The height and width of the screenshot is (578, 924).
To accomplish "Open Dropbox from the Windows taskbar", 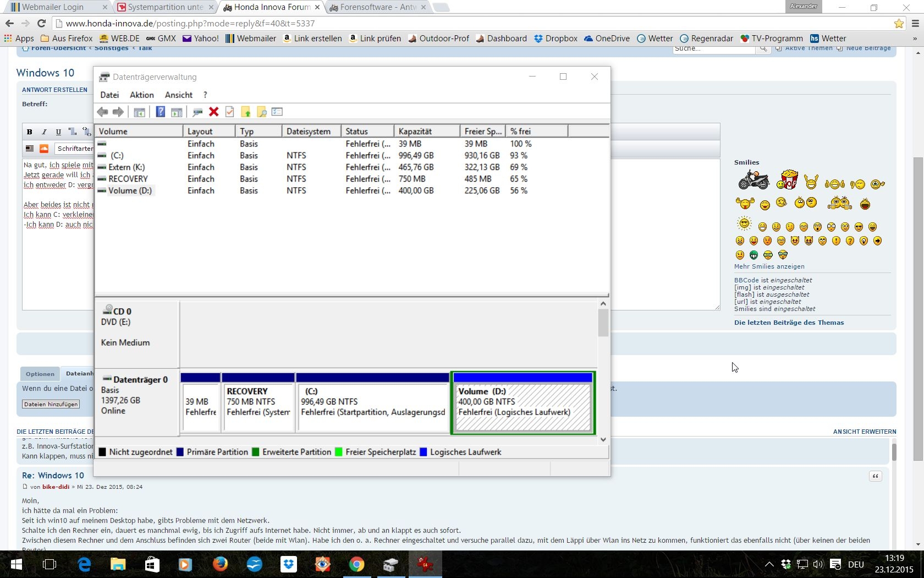I will pyautogui.click(x=289, y=564).
